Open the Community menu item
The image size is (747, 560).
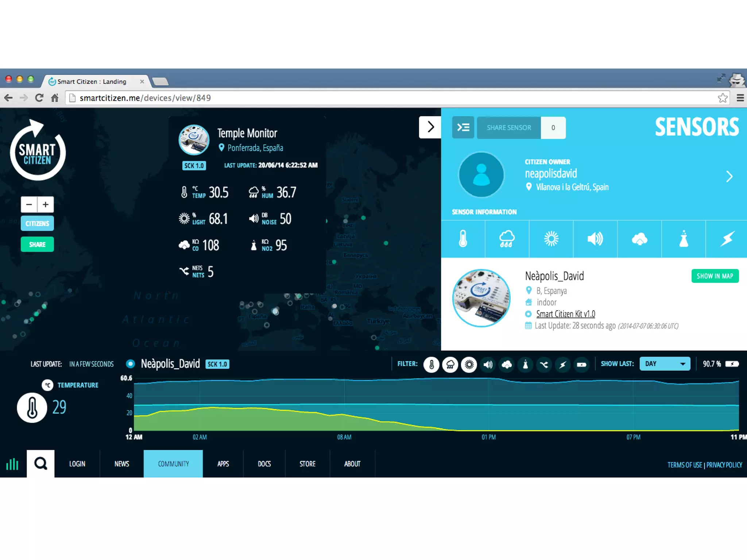[x=173, y=464]
